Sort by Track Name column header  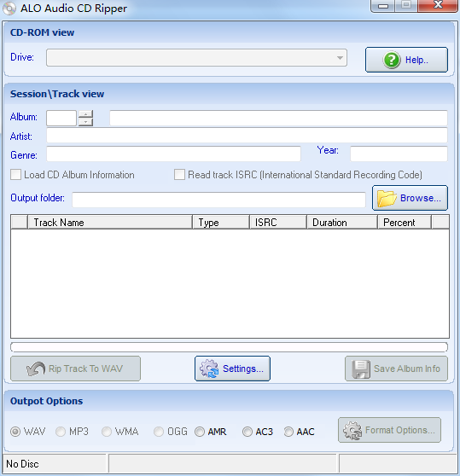pyautogui.click(x=110, y=223)
